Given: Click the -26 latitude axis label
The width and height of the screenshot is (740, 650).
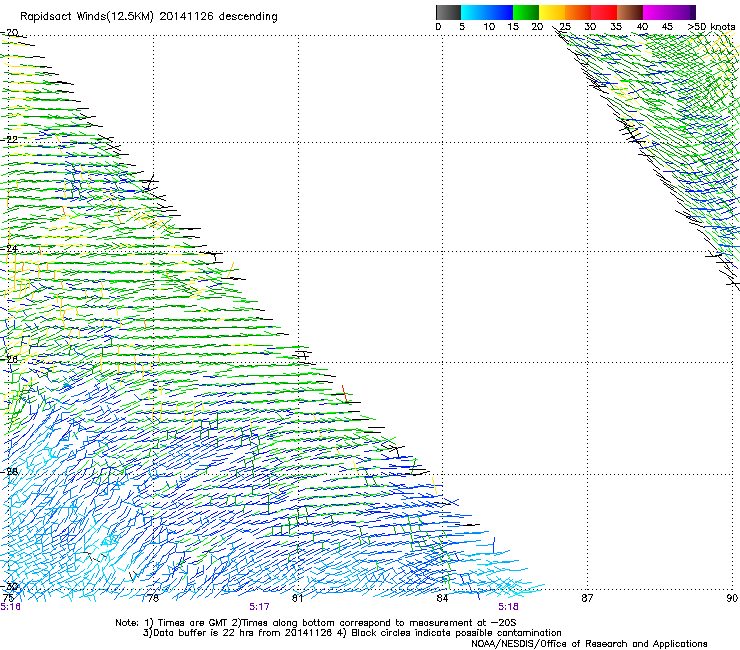Looking at the screenshot, I should tap(9, 359).
